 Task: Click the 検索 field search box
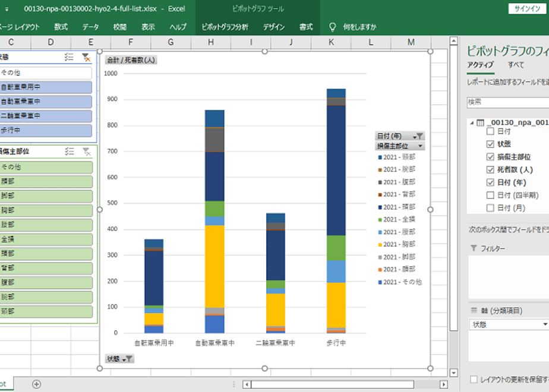coord(508,102)
